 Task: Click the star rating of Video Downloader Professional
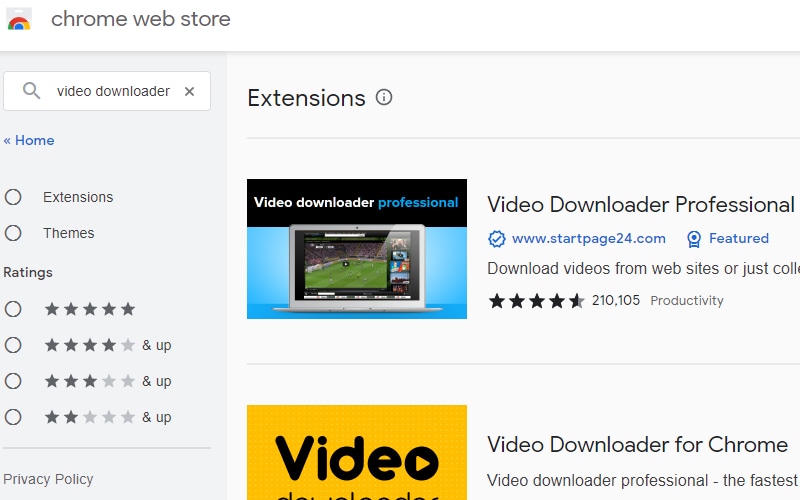point(536,301)
